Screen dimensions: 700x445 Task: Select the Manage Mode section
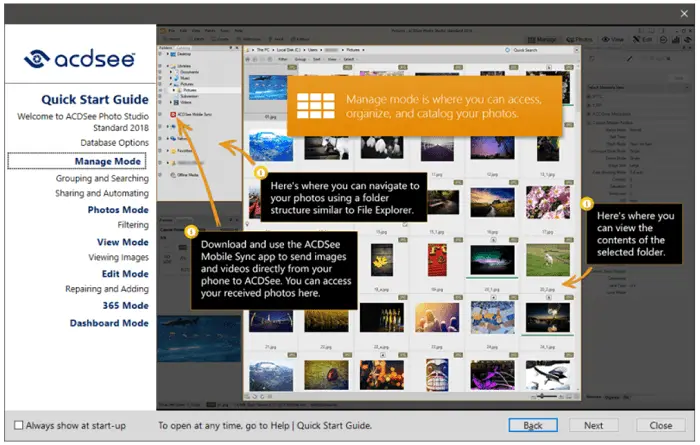pos(108,162)
